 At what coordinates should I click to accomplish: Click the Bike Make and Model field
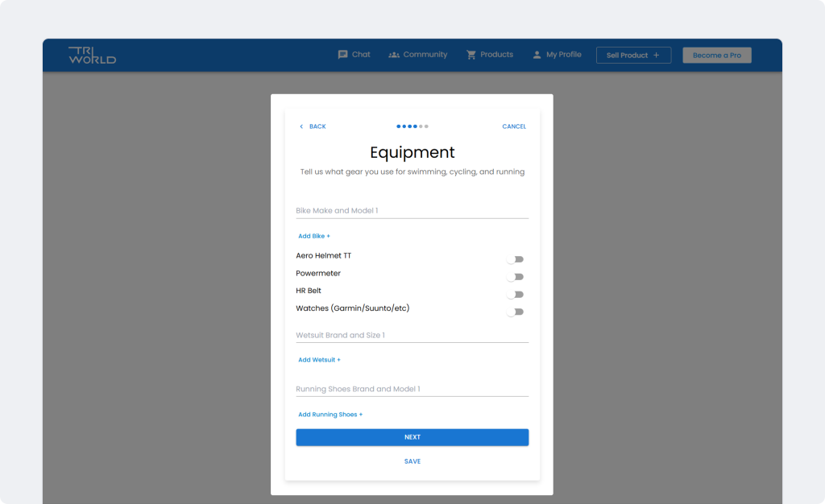click(412, 209)
